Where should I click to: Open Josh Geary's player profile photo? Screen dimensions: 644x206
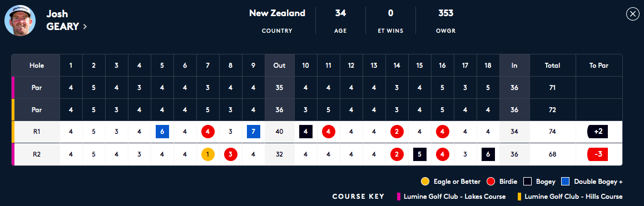pyautogui.click(x=19, y=20)
